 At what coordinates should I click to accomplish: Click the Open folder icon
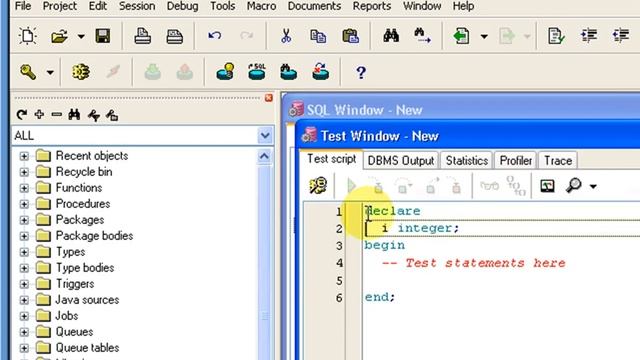pos(60,36)
